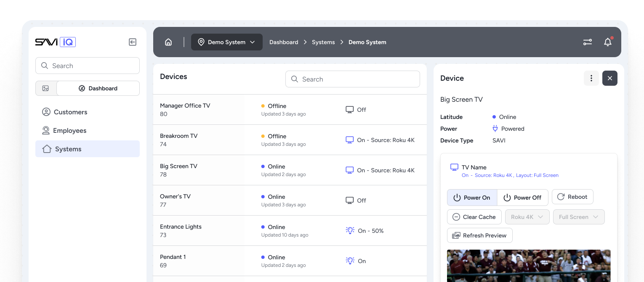Collapse the sidebar using the panel icon
This screenshot has height=282, width=644.
click(x=133, y=42)
